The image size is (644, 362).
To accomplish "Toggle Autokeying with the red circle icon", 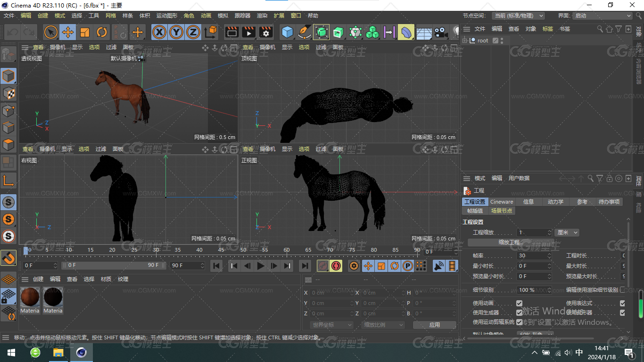I will 336,266.
